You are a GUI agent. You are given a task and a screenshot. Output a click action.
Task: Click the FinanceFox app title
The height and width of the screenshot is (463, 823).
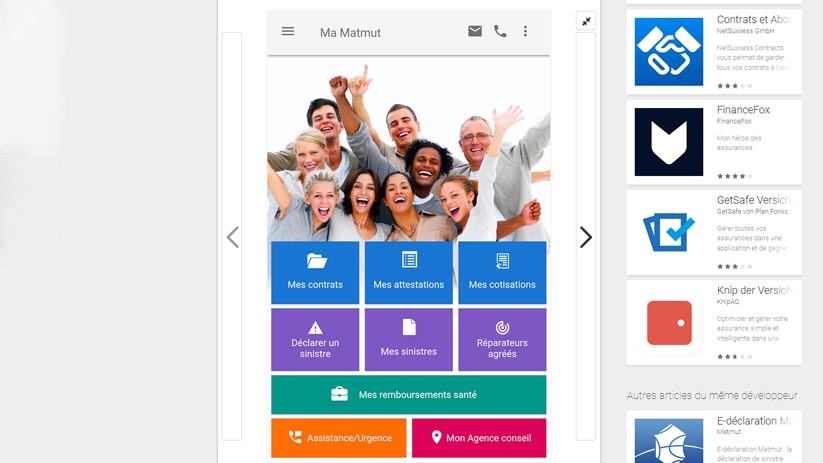point(743,110)
